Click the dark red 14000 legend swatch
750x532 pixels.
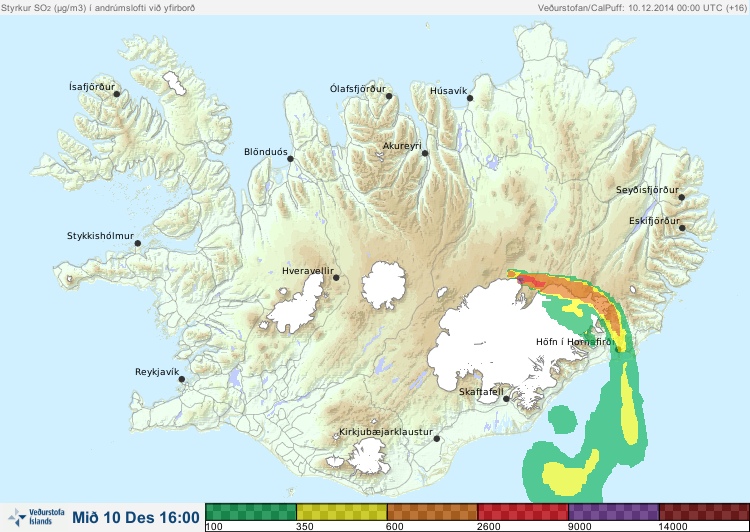tap(704, 512)
